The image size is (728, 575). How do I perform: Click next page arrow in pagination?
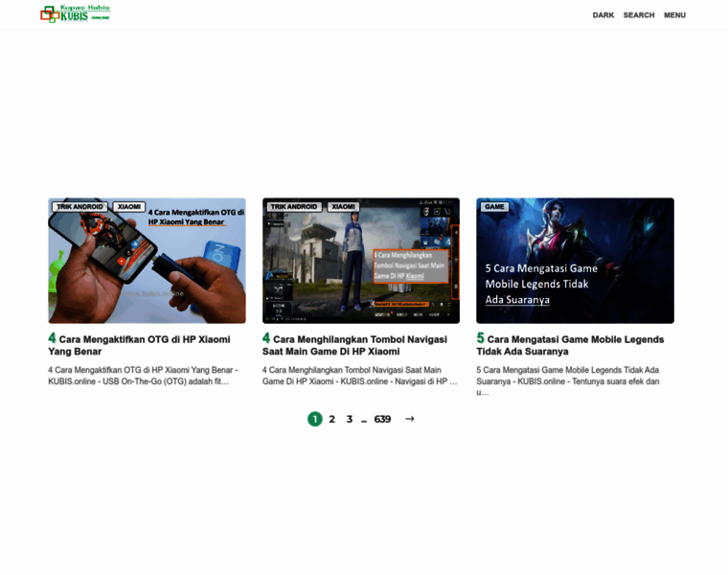[x=410, y=419]
